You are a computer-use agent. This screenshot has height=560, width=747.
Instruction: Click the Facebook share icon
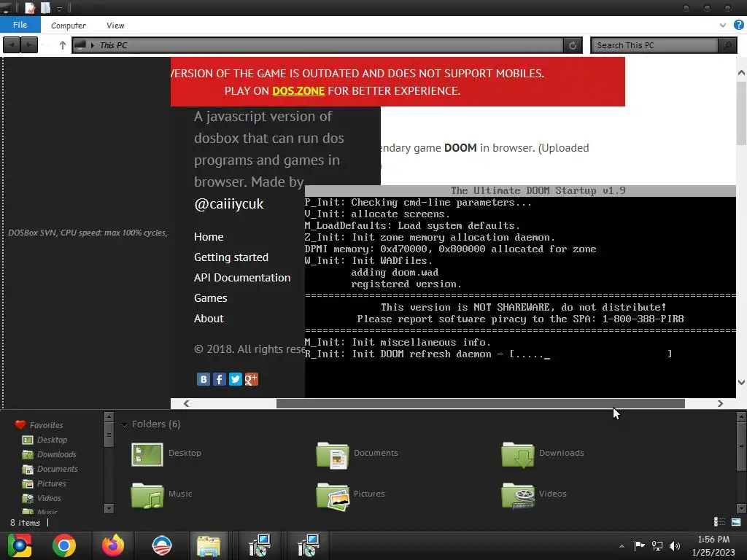(219, 379)
